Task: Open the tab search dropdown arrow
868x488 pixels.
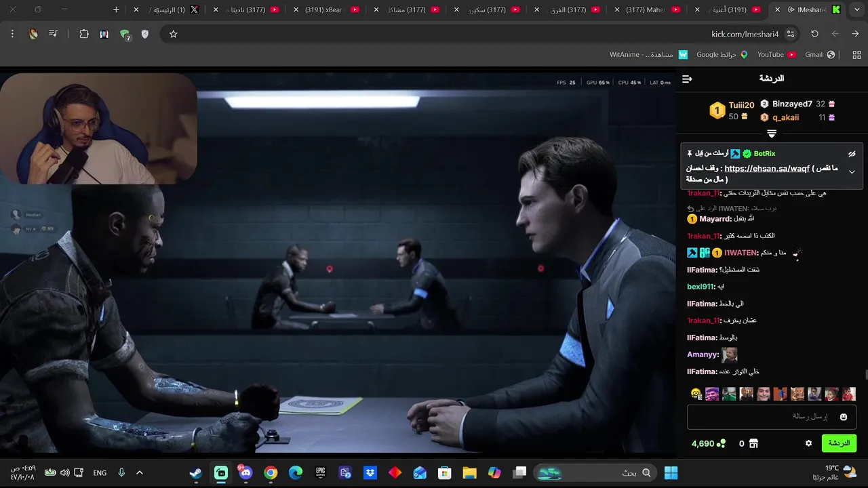Action: click(x=856, y=9)
